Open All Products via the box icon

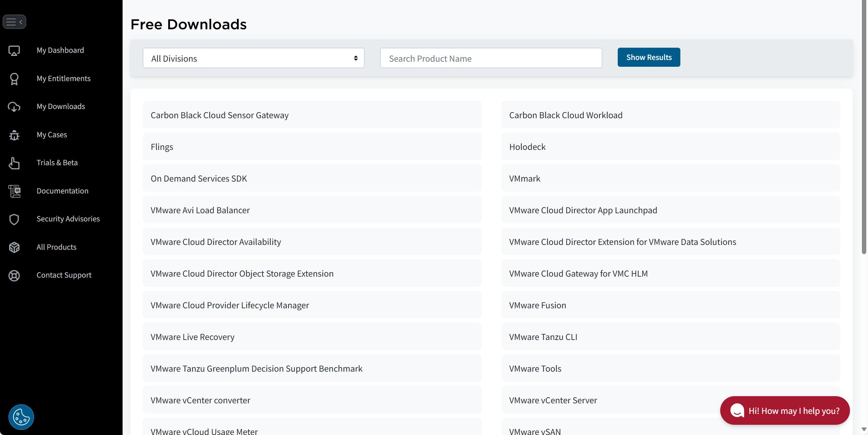pyautogui.click(x=14, y=247)
